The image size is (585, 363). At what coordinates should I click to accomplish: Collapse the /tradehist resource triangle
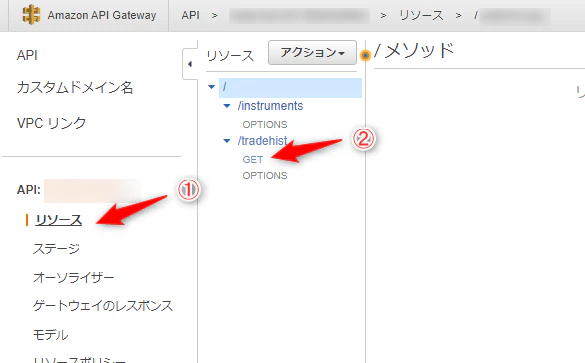[227, 141]
